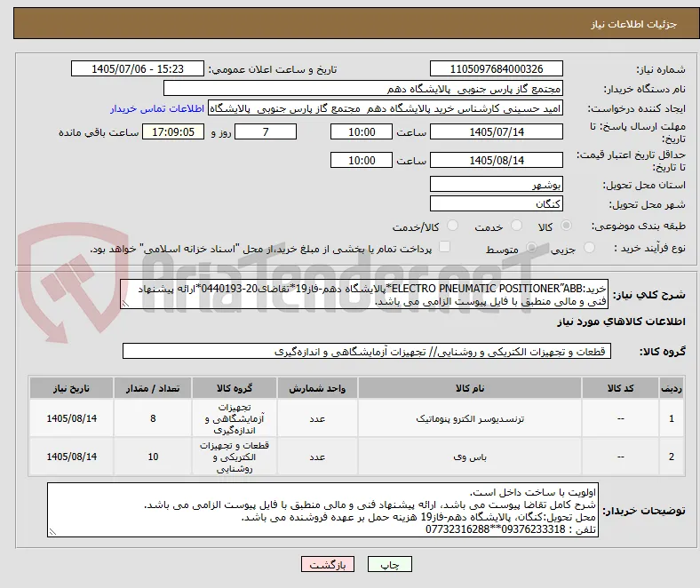Click the عدد unit cell in row 1
This screenshot has width=700, height=588.
[317, 418]
